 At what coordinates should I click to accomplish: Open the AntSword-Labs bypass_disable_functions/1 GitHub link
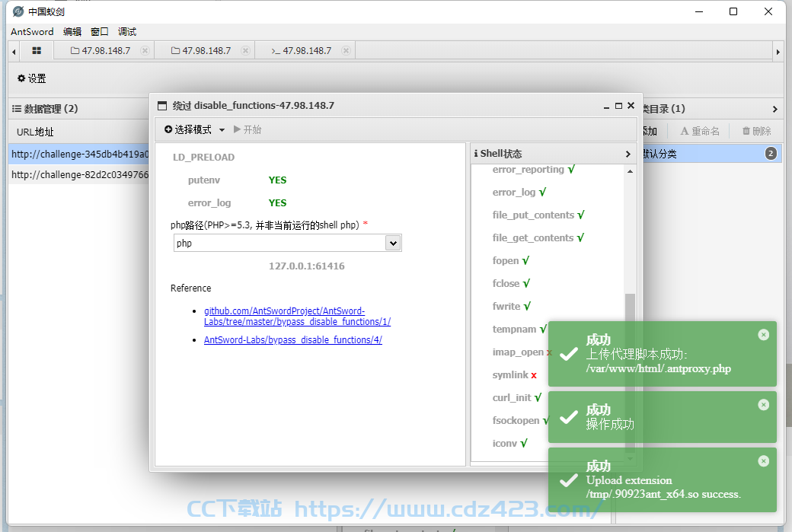(297, 316)
